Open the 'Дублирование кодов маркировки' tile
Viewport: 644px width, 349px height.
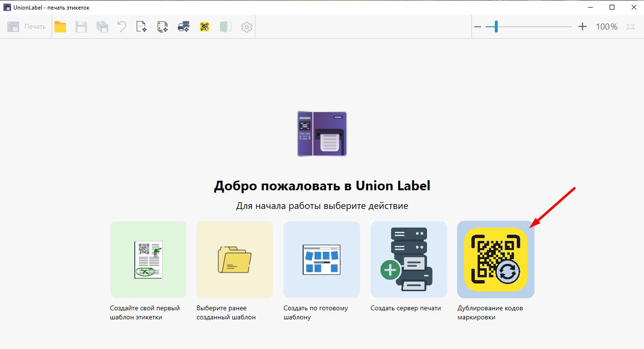pos(496,260)
